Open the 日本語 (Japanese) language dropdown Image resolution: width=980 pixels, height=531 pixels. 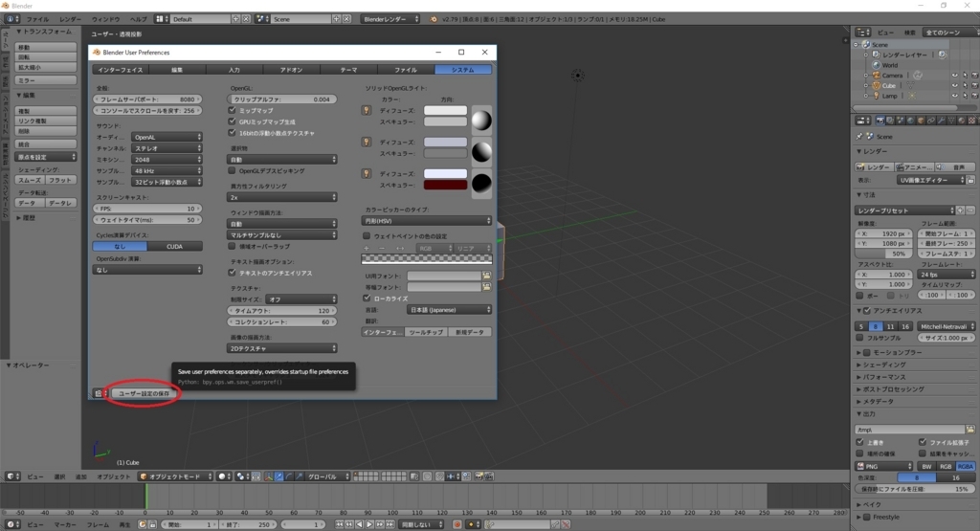pos(449,310)
